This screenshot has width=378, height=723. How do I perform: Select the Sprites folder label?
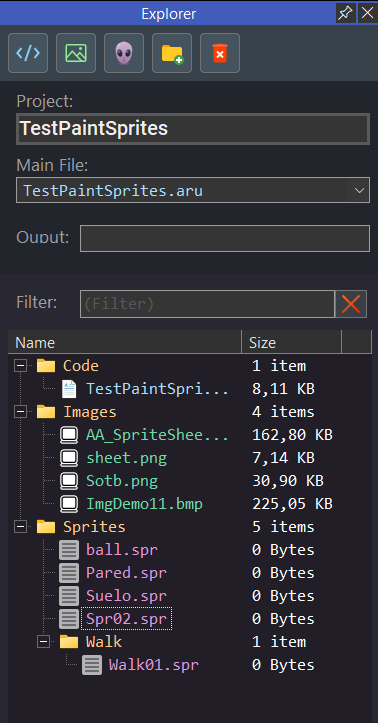pos(94,527)
